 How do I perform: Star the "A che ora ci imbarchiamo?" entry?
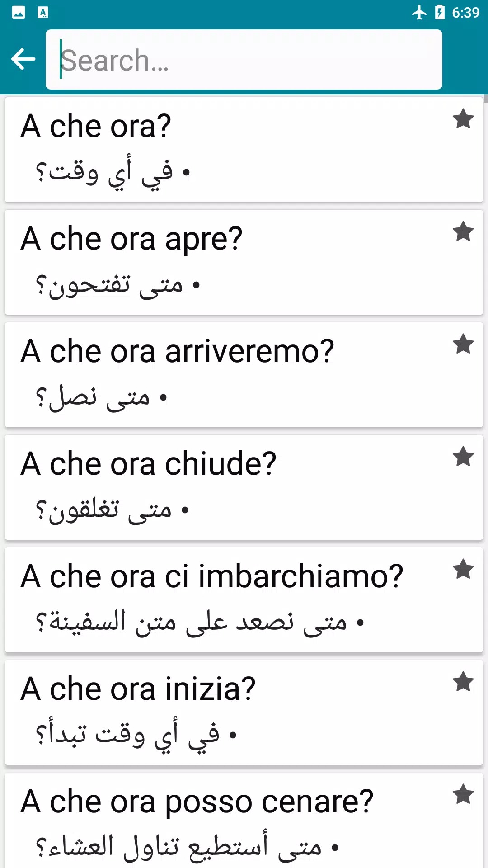tap(463, 570)
